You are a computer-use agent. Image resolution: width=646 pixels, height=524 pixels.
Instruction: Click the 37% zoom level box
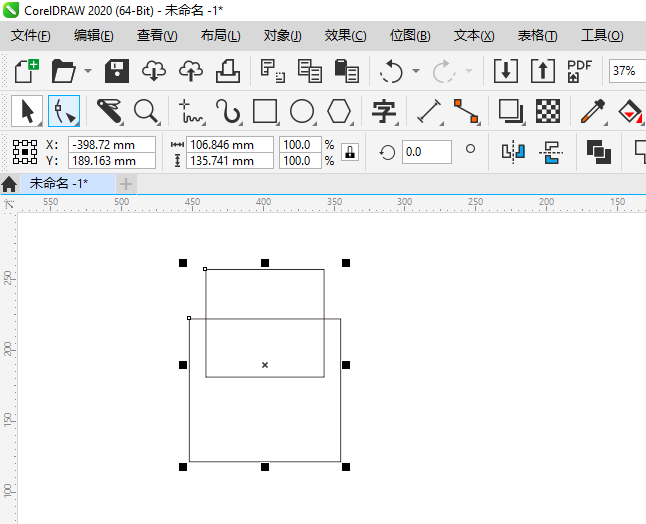click(627, 71)
